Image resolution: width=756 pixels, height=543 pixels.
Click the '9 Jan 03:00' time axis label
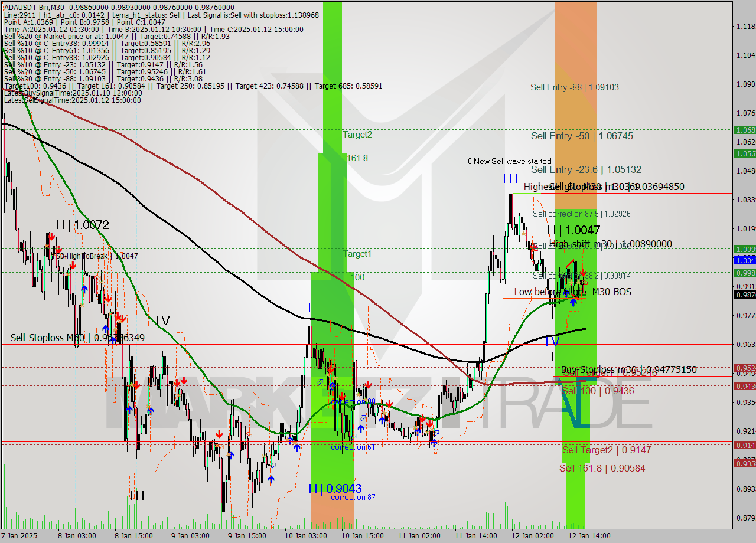pos(190,535)
